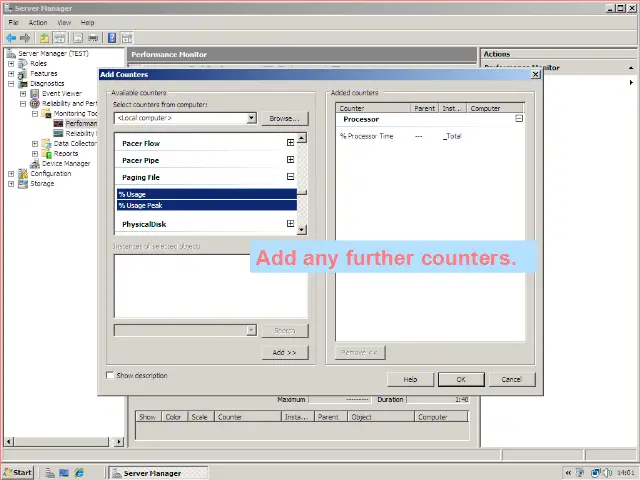Select the Roles icon in tree
640x480 pixels.
point(23,63)
